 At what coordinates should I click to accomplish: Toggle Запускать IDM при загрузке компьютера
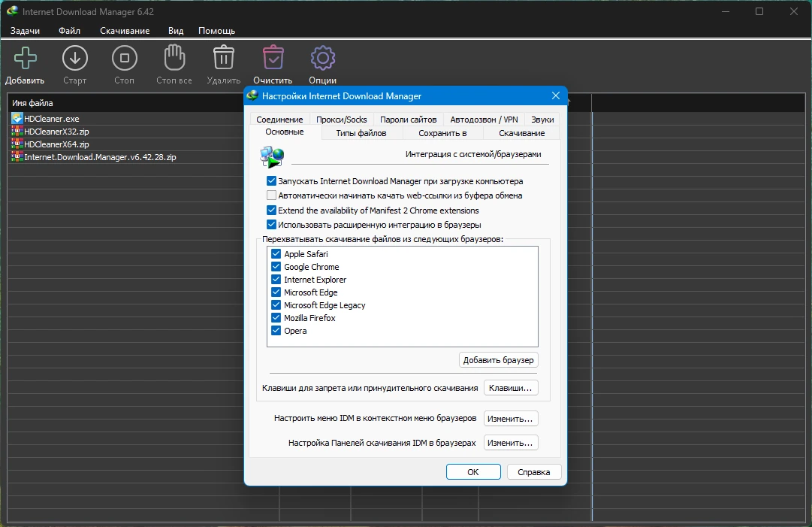271,181
